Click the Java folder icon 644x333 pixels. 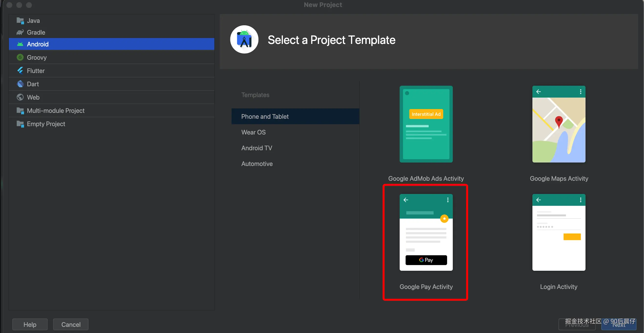[20, 21]
